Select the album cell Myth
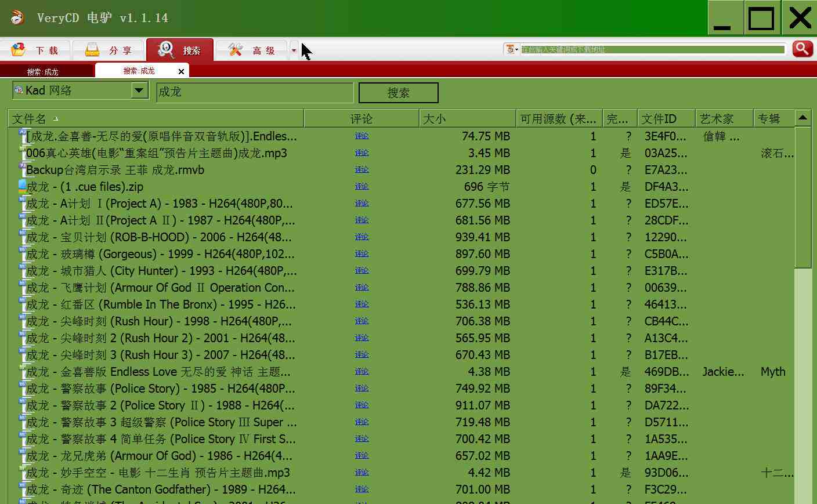 coord(773,372)
